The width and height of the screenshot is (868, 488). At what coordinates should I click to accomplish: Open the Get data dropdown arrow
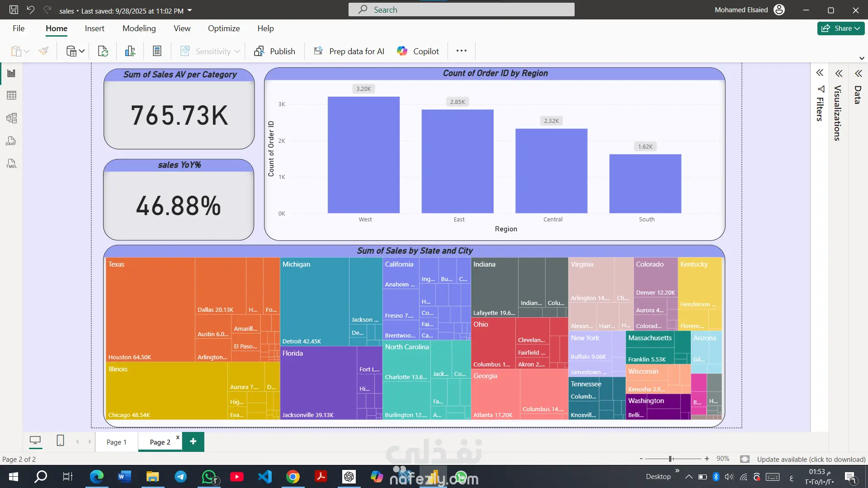82,51
